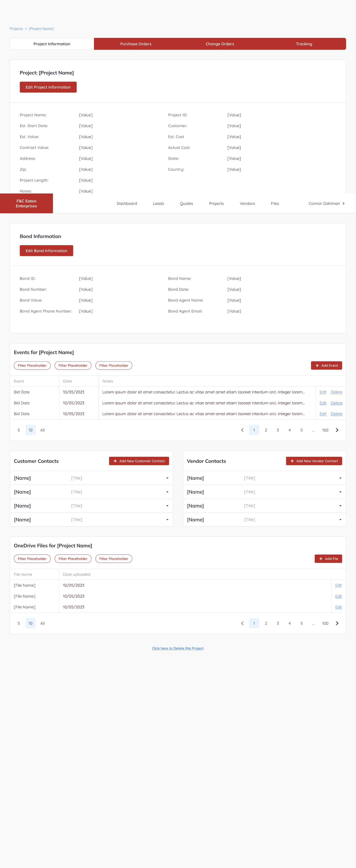Click 'Click here to Delete this Project' link
Viewport: 356px width, 868px height.
point(177,648)
